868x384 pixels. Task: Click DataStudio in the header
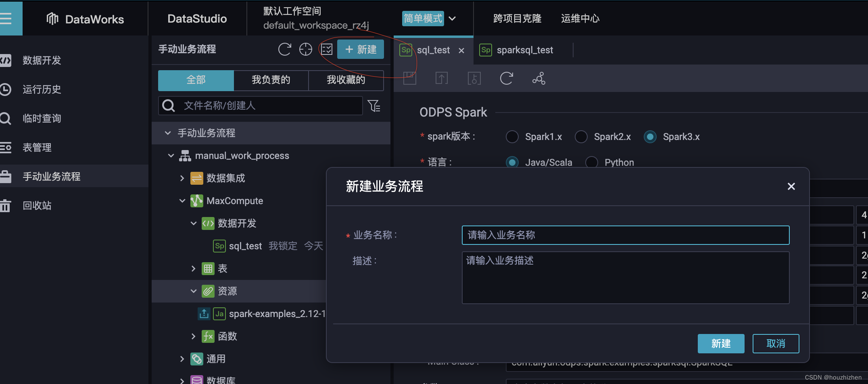[x=197, y=19]
